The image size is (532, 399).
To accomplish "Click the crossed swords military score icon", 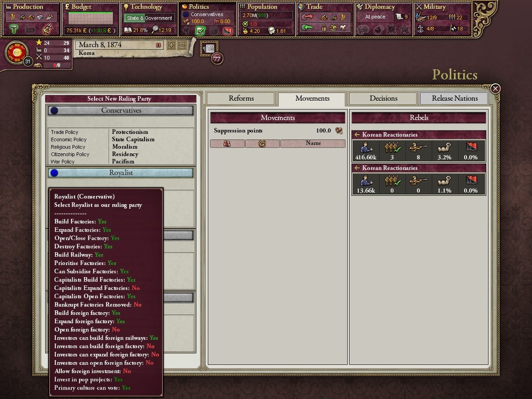I will [x=39, y=57].
